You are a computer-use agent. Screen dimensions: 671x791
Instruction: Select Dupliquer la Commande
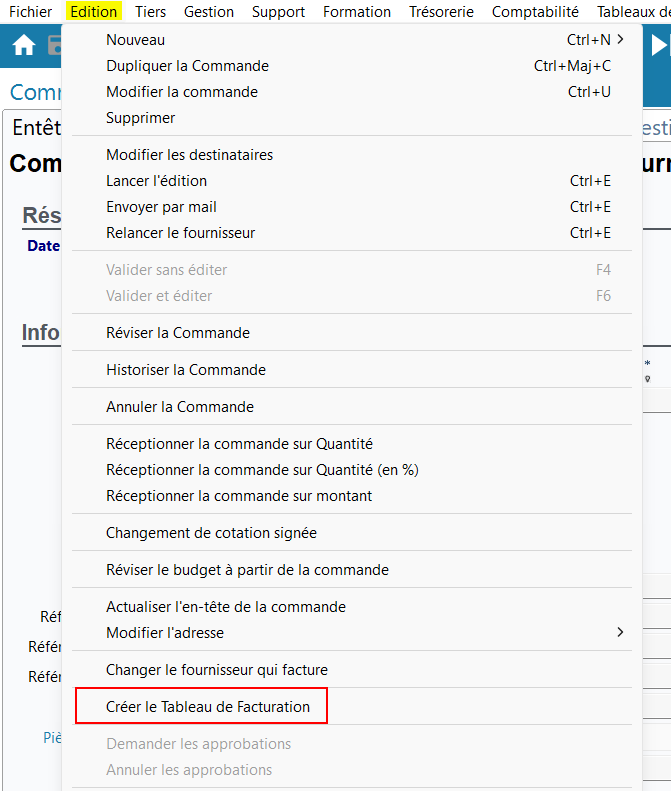point(187,66)
